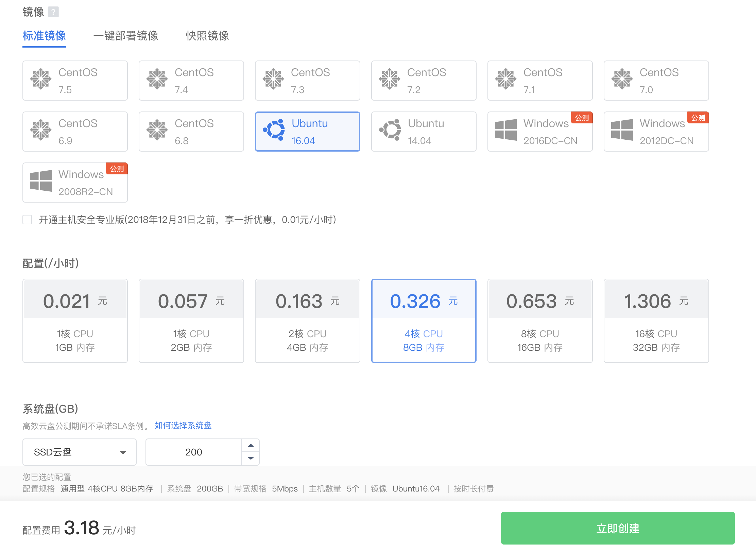
Task: Switch to the 一键部署镜像 tab
Action: coord(126,36)
